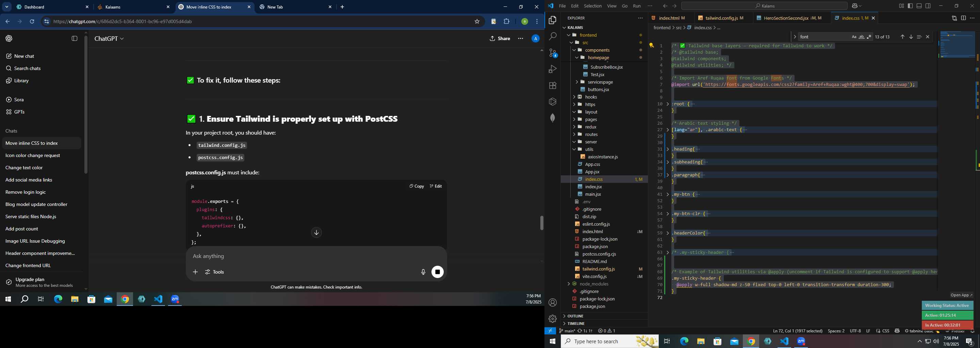Bookmark this page with the star icon
This screenshot has width=980, height=348.
pos(477,22)
